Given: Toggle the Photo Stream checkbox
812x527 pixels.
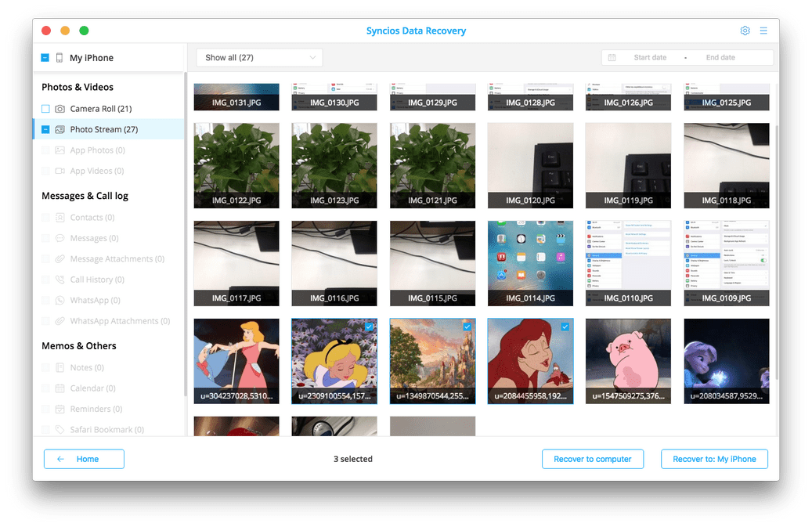Looking at the screenshot, I should point(45,129).
